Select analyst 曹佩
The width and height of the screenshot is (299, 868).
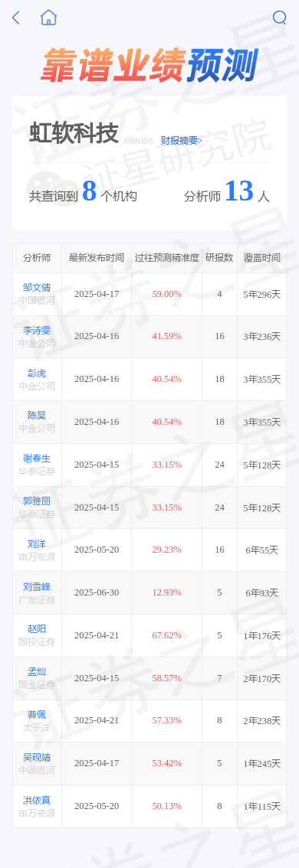pyautogui.click(x=37, y=715)
